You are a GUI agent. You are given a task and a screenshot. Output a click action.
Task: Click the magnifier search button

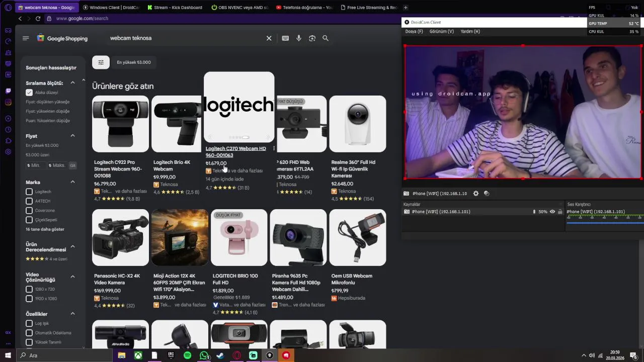(326, 38)
